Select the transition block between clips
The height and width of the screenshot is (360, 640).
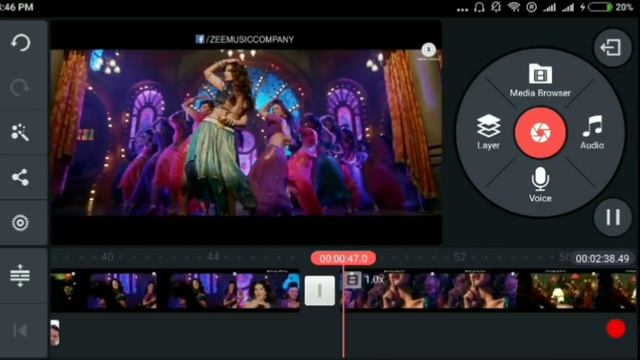coord(320,291)
